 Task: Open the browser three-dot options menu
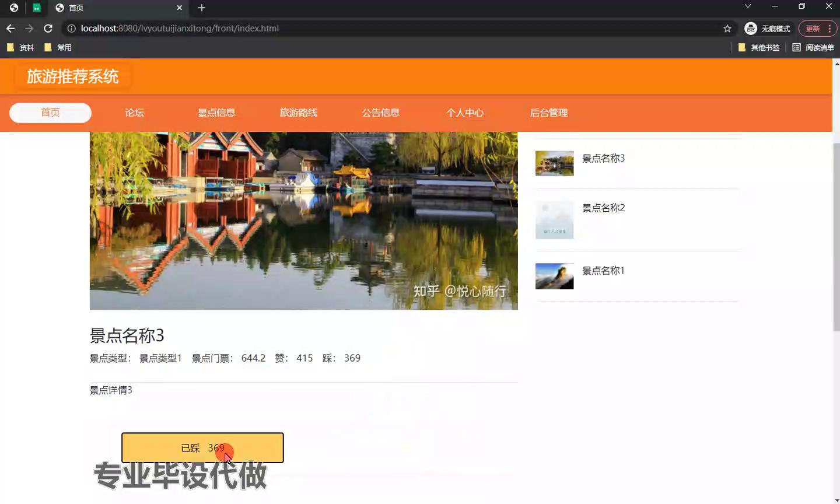pyautogui.click(x=828, y=28)
